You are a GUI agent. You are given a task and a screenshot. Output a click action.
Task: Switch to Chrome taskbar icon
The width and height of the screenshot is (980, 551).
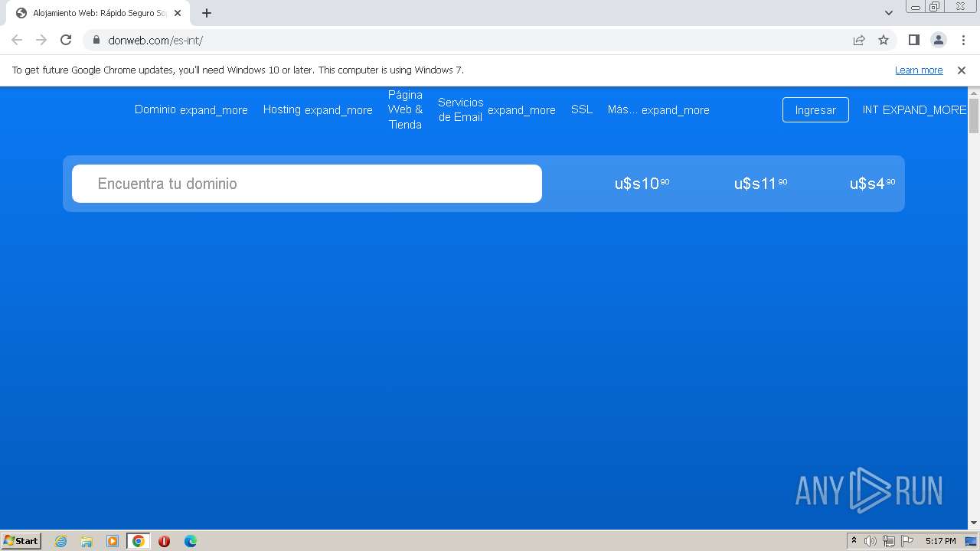pos(139,541)
